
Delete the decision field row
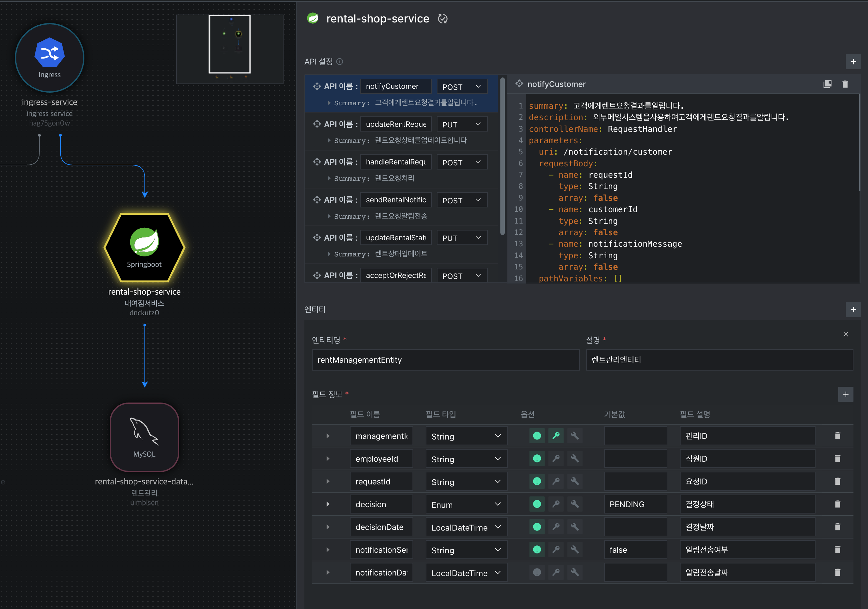837,504
